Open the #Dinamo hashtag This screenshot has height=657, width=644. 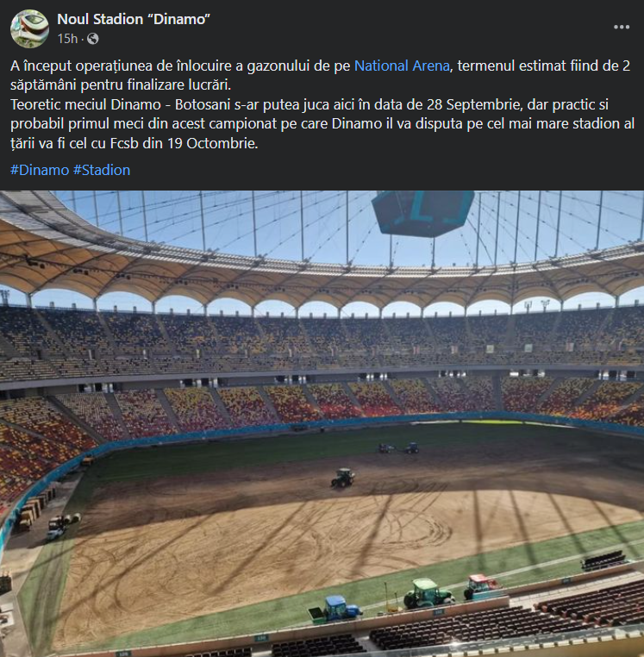pyautogui.click(x=40, y=170)
